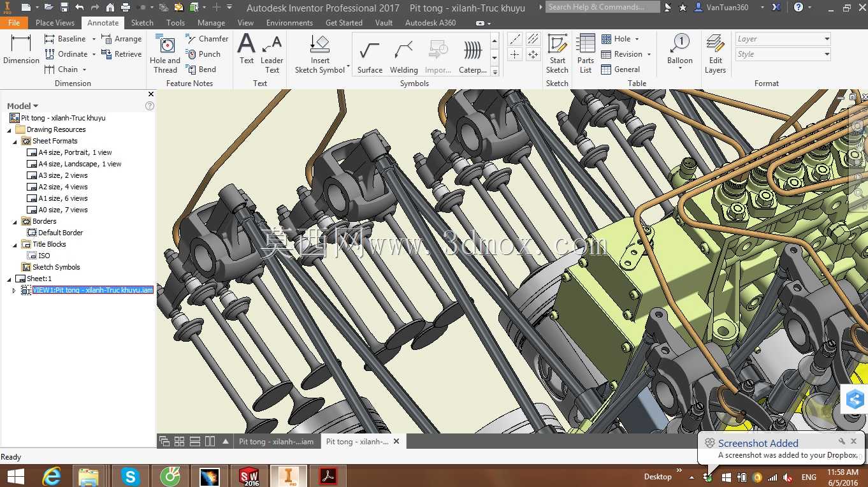Activate the Chain dimension tool
This screenshot has height=487, width=868.
click(x=61, y=69)
